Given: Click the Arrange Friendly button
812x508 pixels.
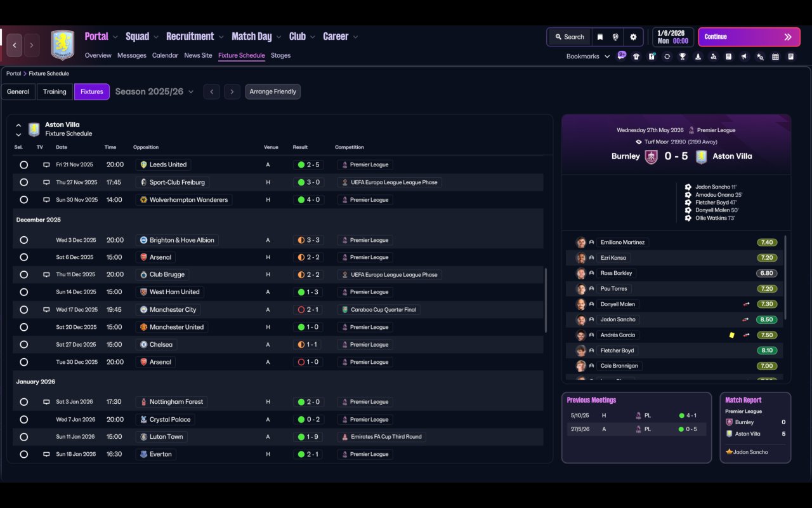Looking at the screenshot, I should 273,91.
